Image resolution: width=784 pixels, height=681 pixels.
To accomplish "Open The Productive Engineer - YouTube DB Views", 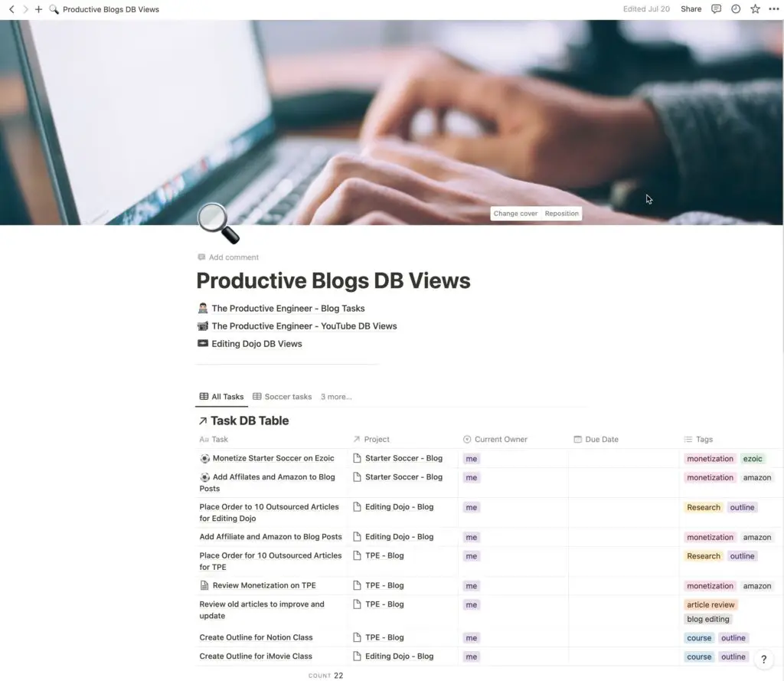I will point(304,326).
